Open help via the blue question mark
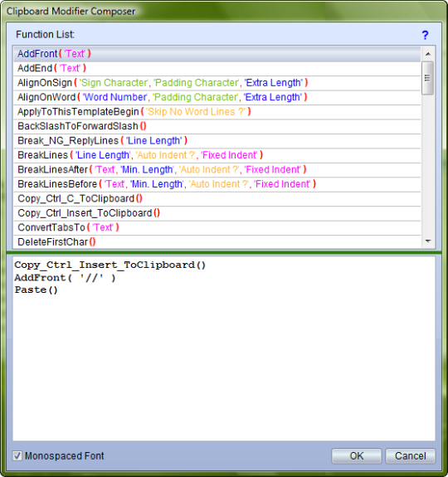448x477 pixels. [x=425, y=35]
